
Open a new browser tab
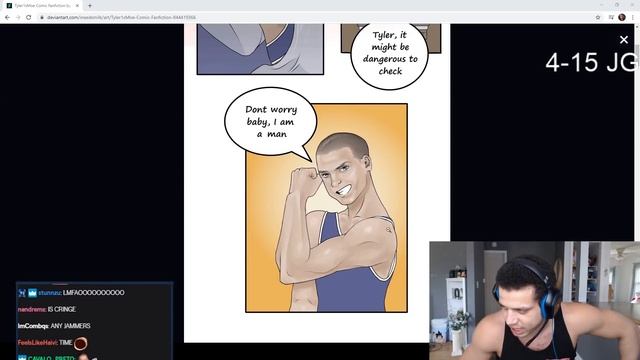click(x=90, y=6)
